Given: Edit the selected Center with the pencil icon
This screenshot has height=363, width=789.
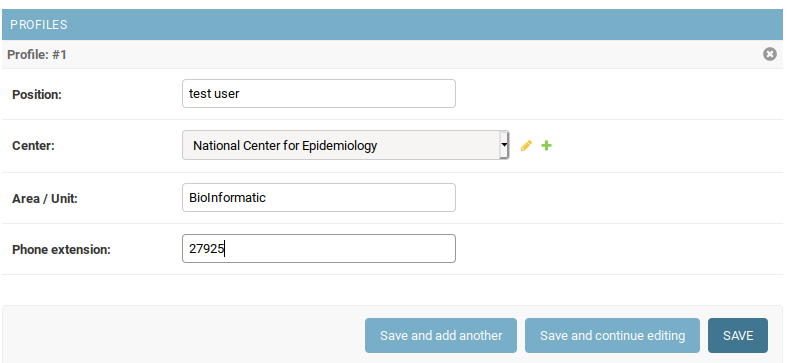Looking at the screenshot, I should point(526,146).
